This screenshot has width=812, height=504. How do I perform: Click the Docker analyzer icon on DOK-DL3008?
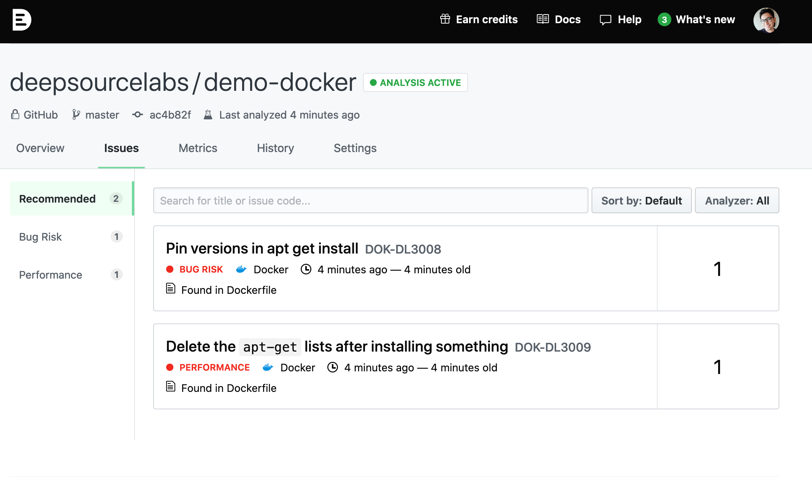click(241, 269)
